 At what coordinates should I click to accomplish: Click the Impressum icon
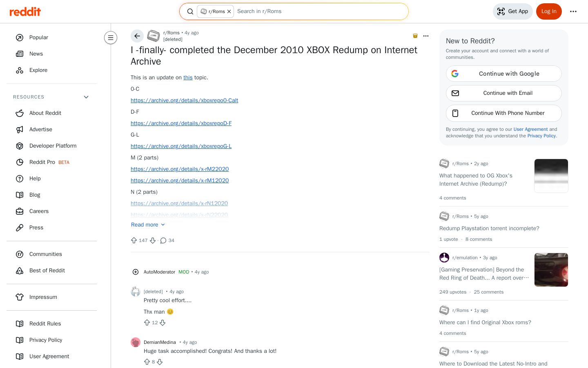pos(20,297)
